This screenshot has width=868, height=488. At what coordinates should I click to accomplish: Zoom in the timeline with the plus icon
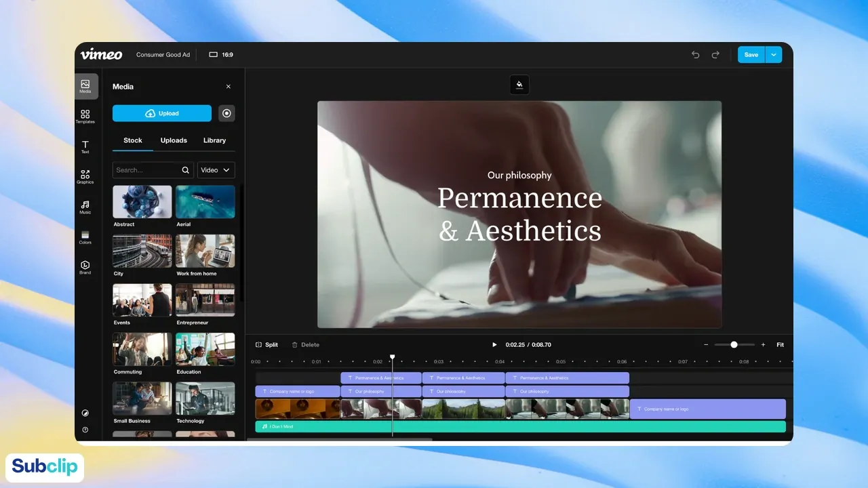763,345
